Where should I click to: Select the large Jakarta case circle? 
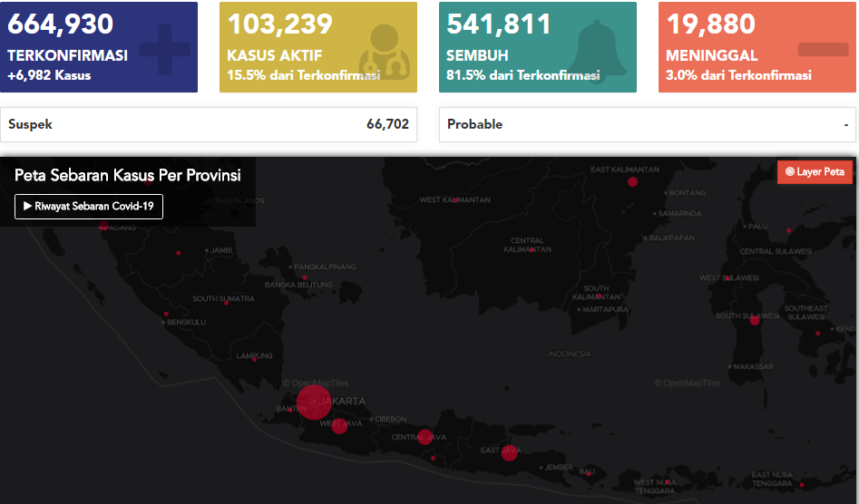coord(314,402)
